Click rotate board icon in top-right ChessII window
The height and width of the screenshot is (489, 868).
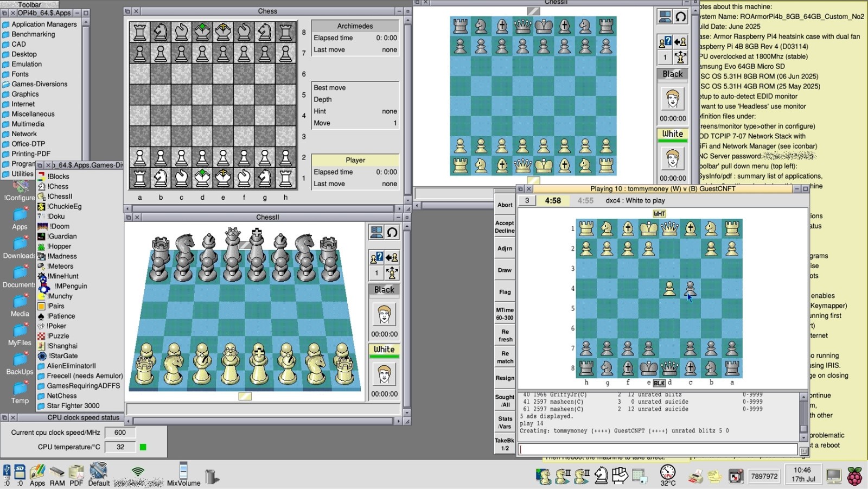(x=680, y=17)
